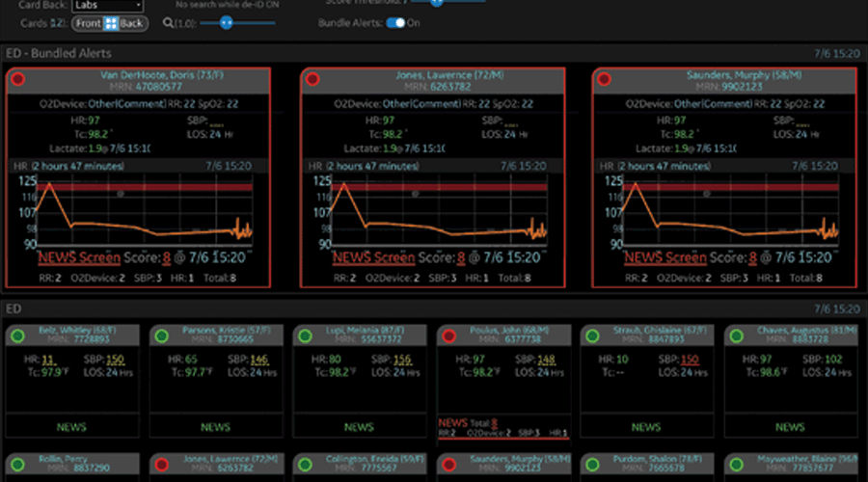
Task: Click green status circle on Parsons, Kristie card
Action: (162, 335)
